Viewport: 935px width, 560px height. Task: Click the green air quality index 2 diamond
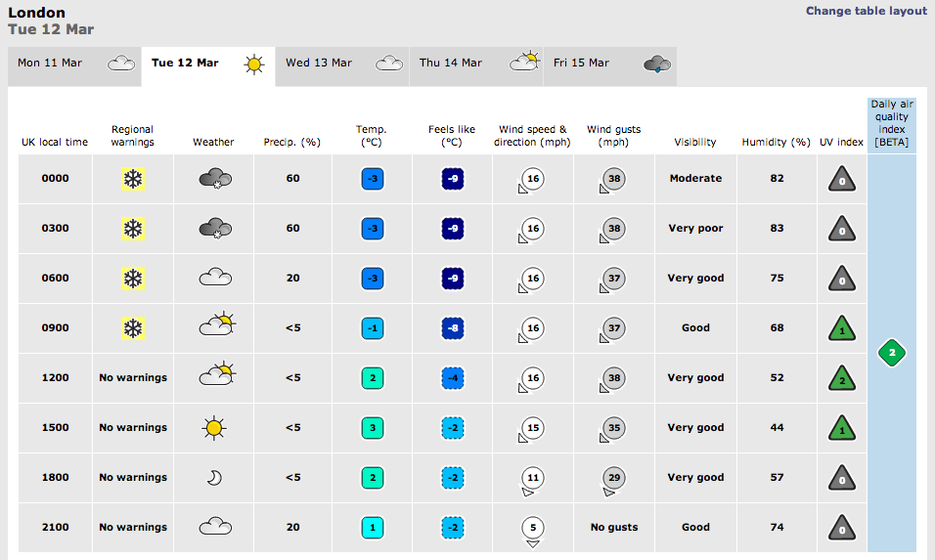click(891, 353)
